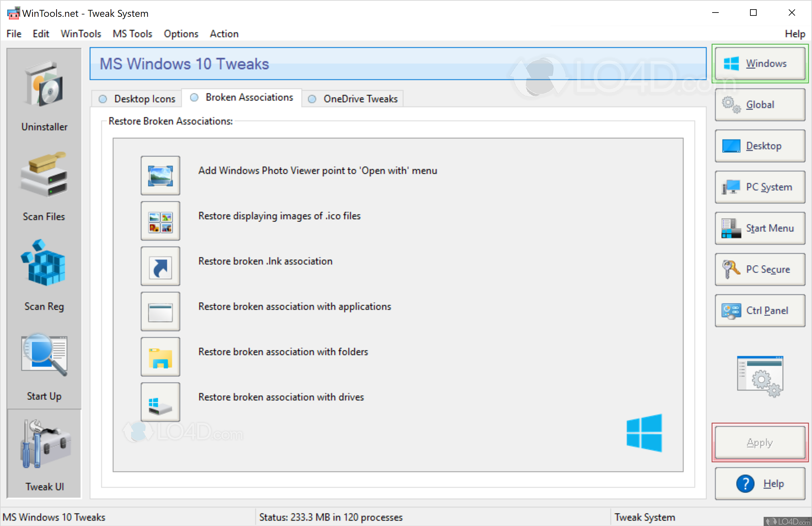Click the Start Menu section button

[760, 228]
